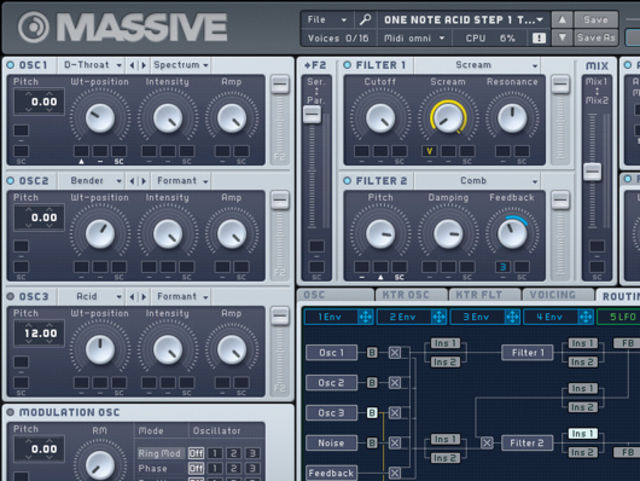
Task: Toggle the Modulation OSC power button
Action: [10, 412]
